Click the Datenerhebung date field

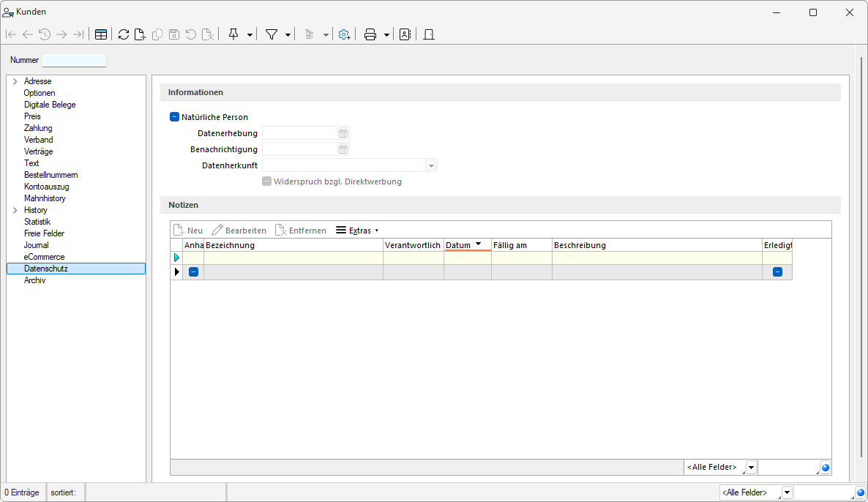[x=300, y=133]
